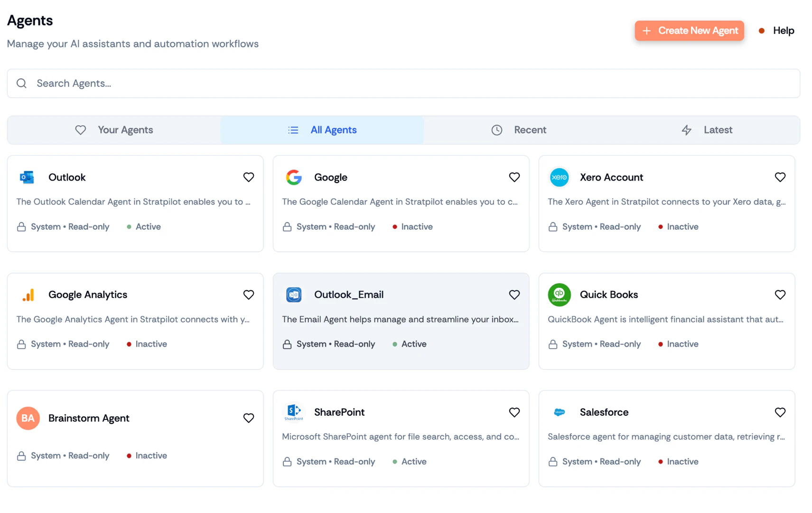Favorite the Outlook agent with heart
The width and height of the screenshot is (812, 513).
(x=248, y=177)
